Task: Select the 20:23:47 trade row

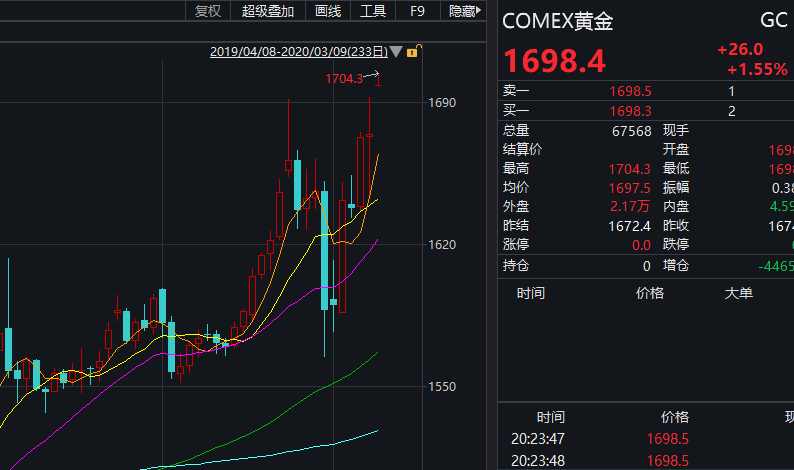Action: [x=646, y=439]
